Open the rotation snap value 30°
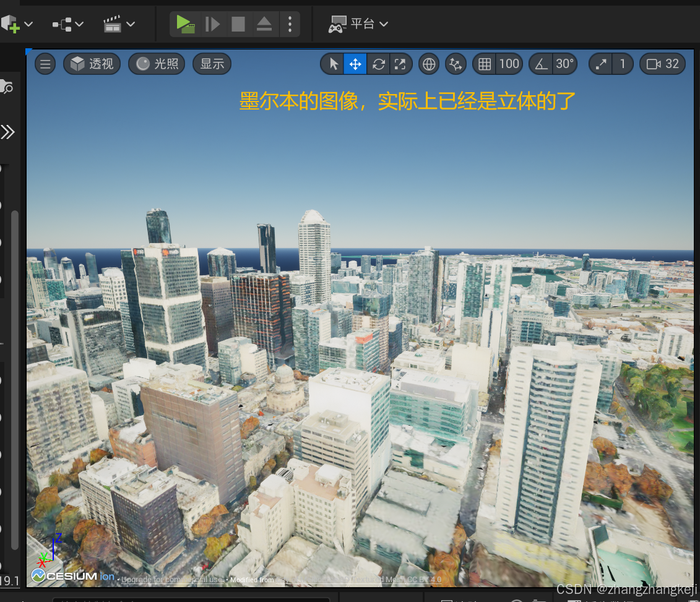The image size is (700, 602). coord(564,64)
